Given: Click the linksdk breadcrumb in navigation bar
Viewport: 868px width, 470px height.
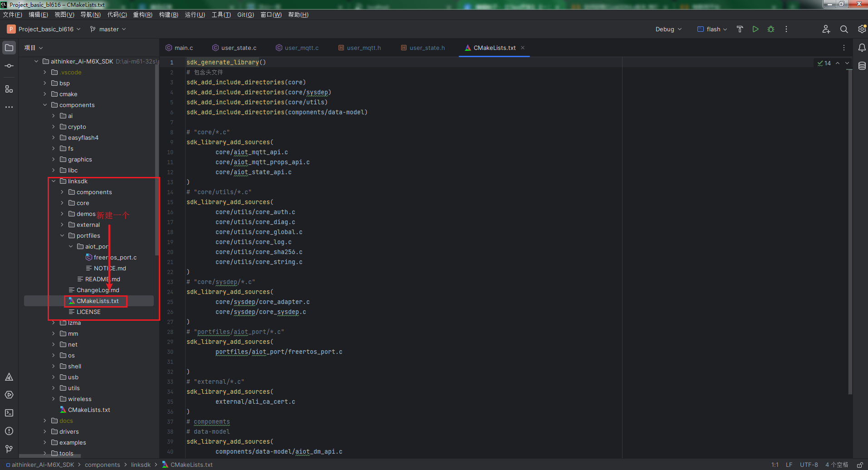Looking at the screenshot, I should tap(141, 465).
